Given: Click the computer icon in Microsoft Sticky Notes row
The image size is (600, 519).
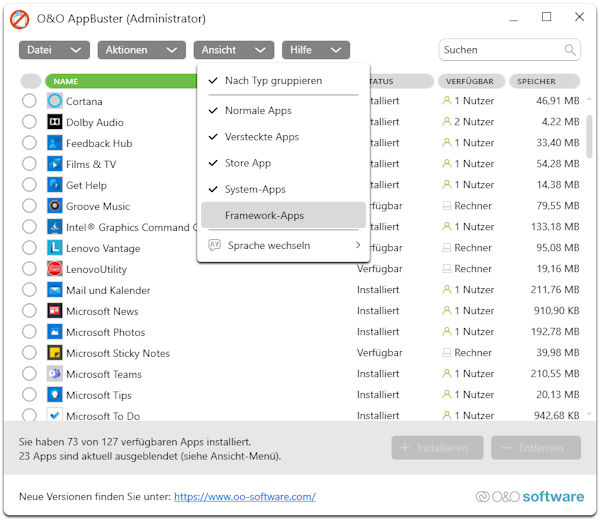Looking at the screenshot, I should pos(447,353).
